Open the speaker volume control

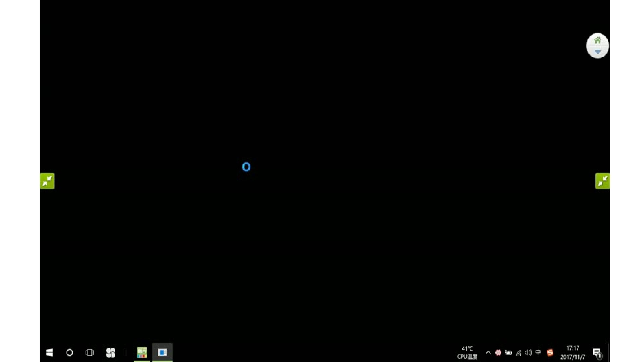[528, 352]
